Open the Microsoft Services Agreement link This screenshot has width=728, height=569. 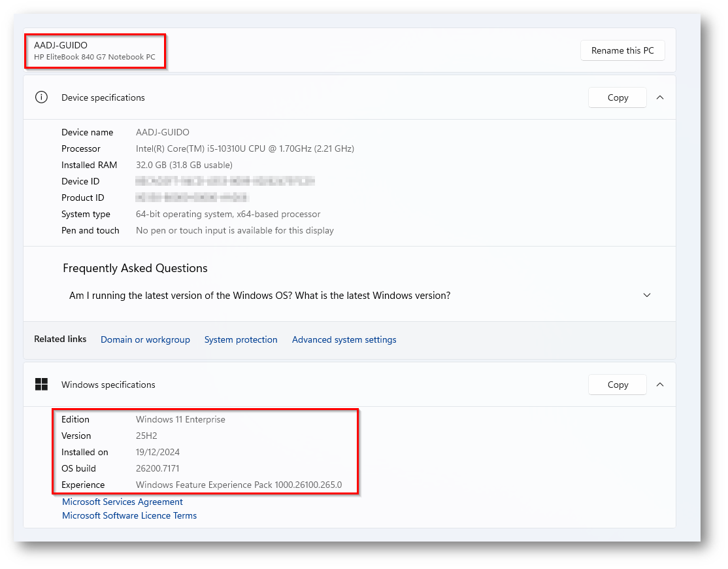click(x=122, y=502)
